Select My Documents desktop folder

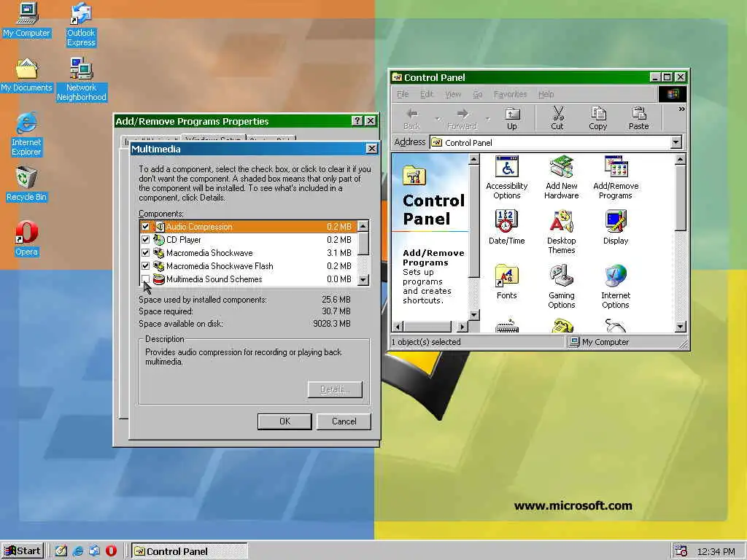click(x=27, y=75)
